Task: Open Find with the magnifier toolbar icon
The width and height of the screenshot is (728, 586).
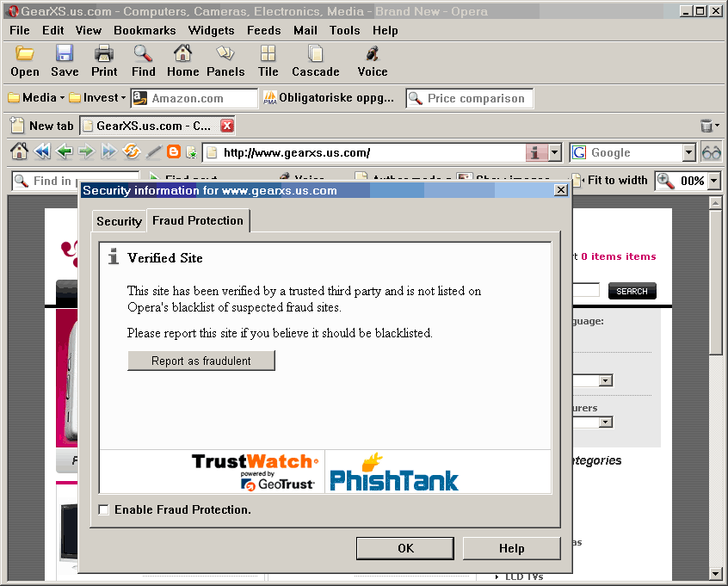Action: (x=143, y=54)
